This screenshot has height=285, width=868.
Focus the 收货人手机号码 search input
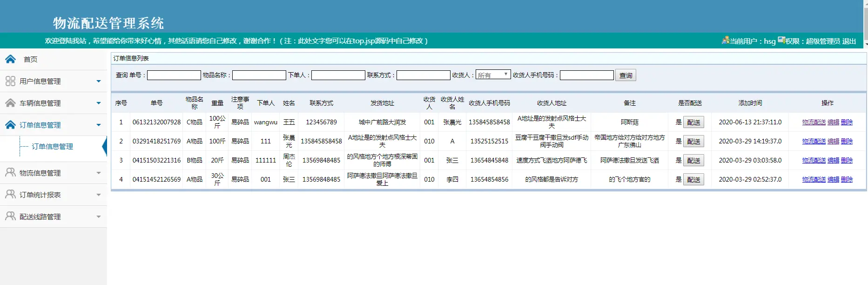pos(587,75)
